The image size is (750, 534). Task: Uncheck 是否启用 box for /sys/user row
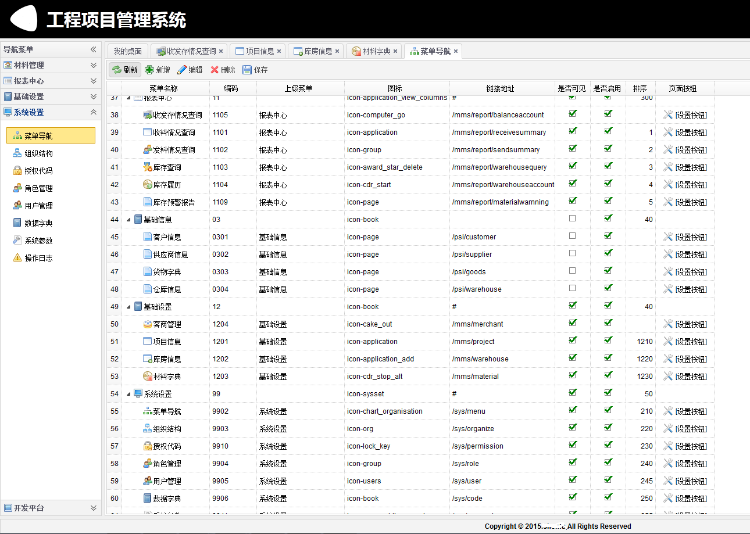[x=608, y=480]
